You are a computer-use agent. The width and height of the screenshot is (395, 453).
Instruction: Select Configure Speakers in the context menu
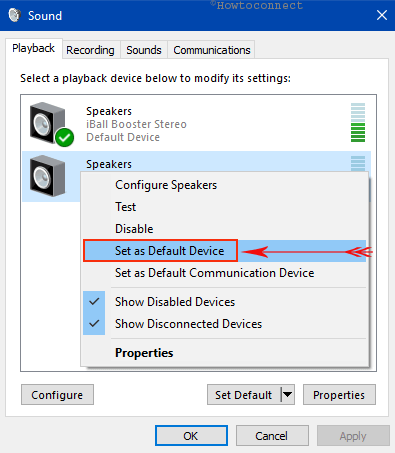166,185
